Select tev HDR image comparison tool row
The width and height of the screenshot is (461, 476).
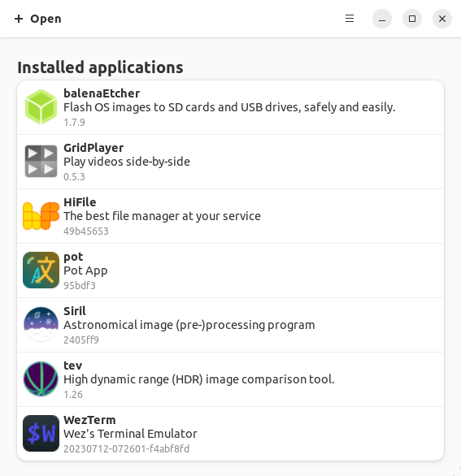[x=231, y=379]
